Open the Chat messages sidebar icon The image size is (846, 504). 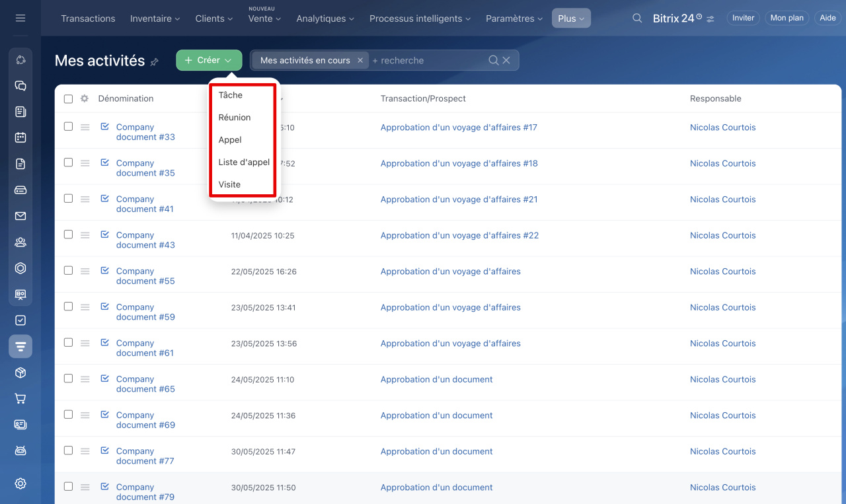[x=20, y=86]
